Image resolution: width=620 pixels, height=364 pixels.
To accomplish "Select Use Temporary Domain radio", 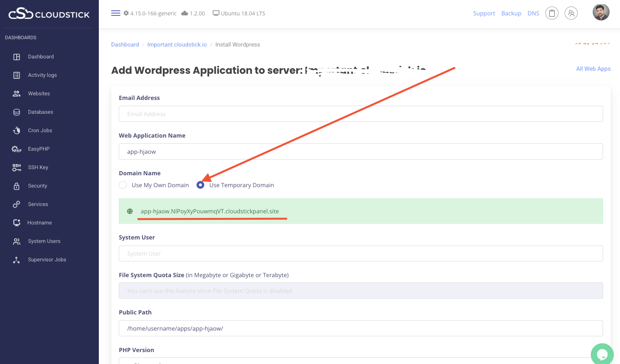I will [200, 185].
